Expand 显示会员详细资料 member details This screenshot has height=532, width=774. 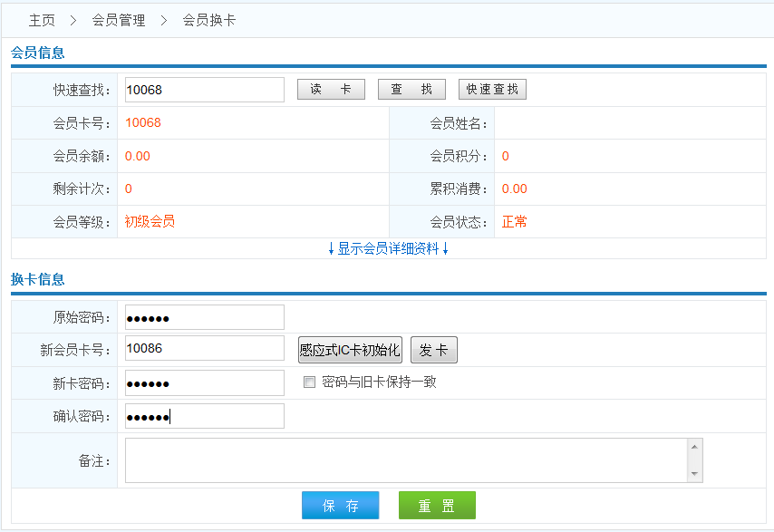pos(388,248)
